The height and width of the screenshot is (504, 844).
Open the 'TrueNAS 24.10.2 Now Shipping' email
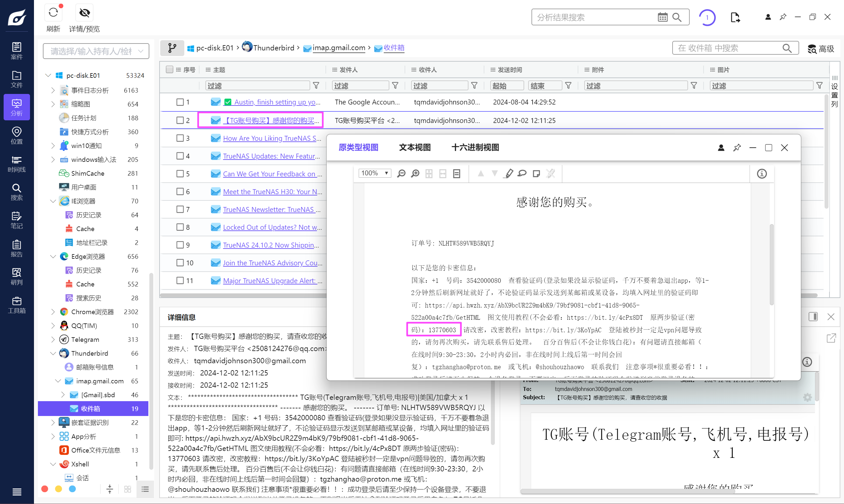(x=271, y=245)
